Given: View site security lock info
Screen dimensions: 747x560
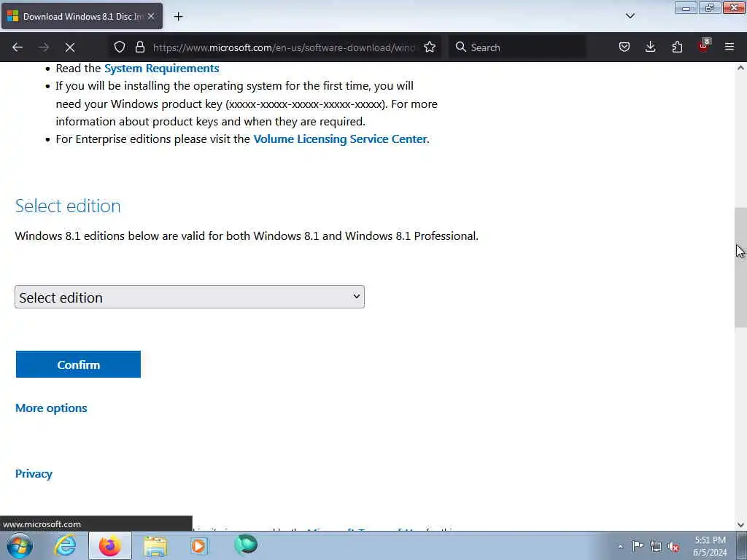Looking at the screenshot, I should [139, 47].
